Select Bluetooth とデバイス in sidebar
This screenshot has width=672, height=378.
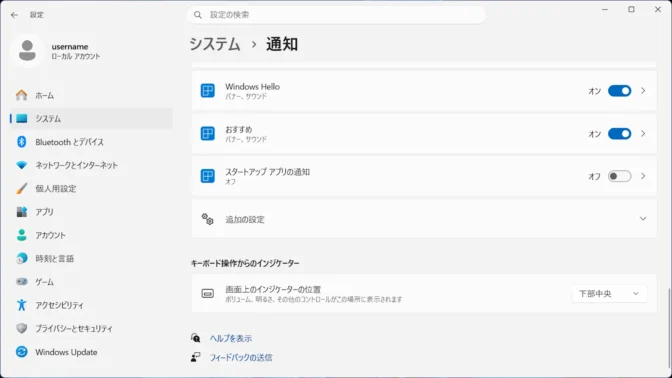[x=91, y=142]
